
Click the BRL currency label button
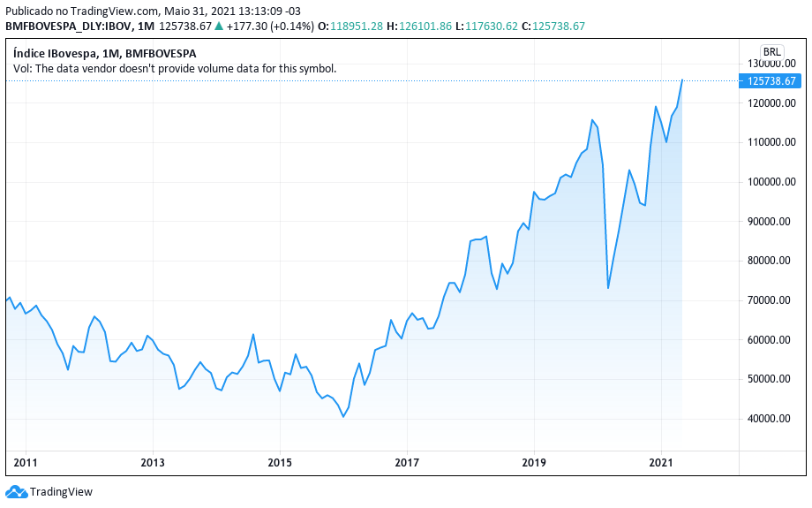click(771, 52)
